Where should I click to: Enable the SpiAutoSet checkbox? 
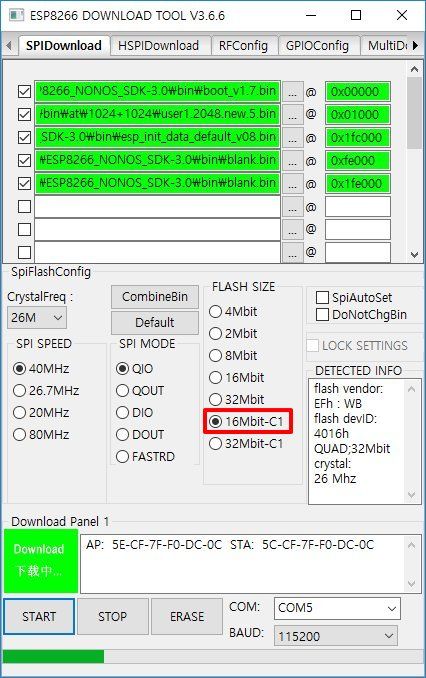[322, 297]
